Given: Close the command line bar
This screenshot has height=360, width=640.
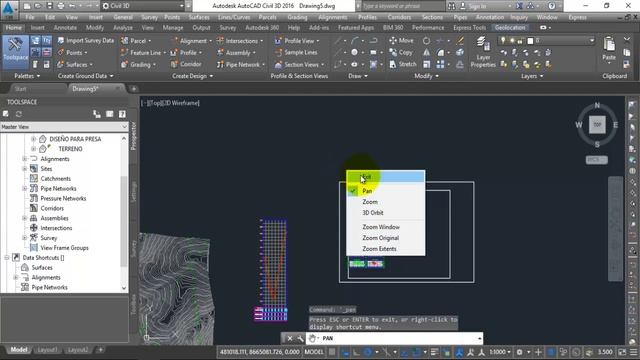Looking at the screenshot, I should 289,338.
